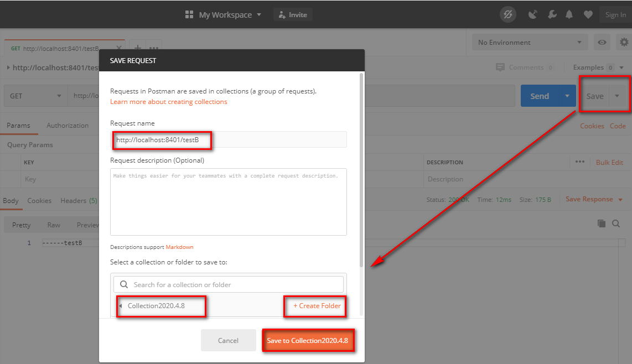Screen dimensions: 632x364
Task: Click the sync status icon
Action: 508,15
